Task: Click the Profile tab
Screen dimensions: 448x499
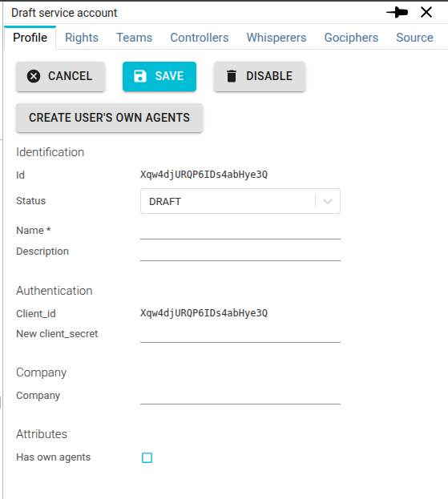Action: [30, 38]
